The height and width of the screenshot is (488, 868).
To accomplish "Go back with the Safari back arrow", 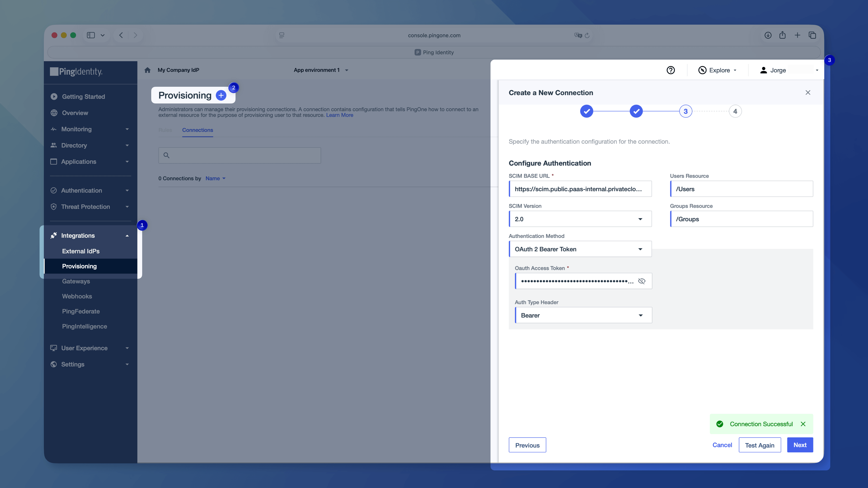I will pyautogui.click(x=121, y=35).
